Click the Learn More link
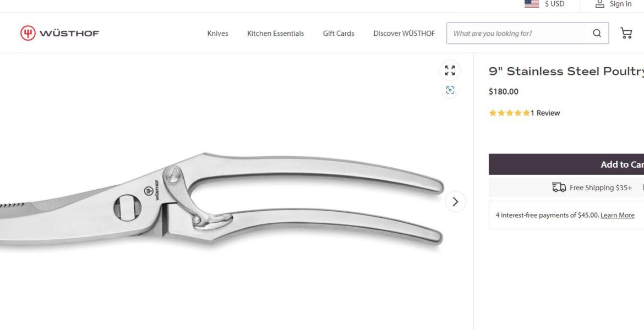Viewport: 644px width, 330px height. 617,215
